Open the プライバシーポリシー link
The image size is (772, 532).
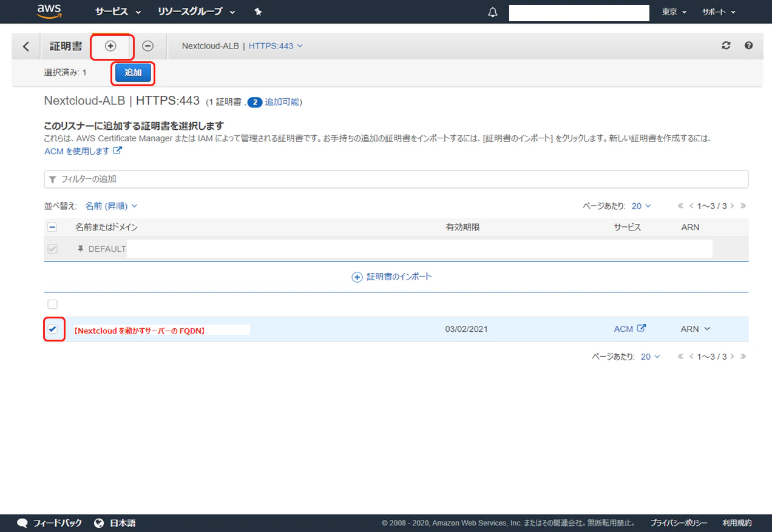coord(679,523)
